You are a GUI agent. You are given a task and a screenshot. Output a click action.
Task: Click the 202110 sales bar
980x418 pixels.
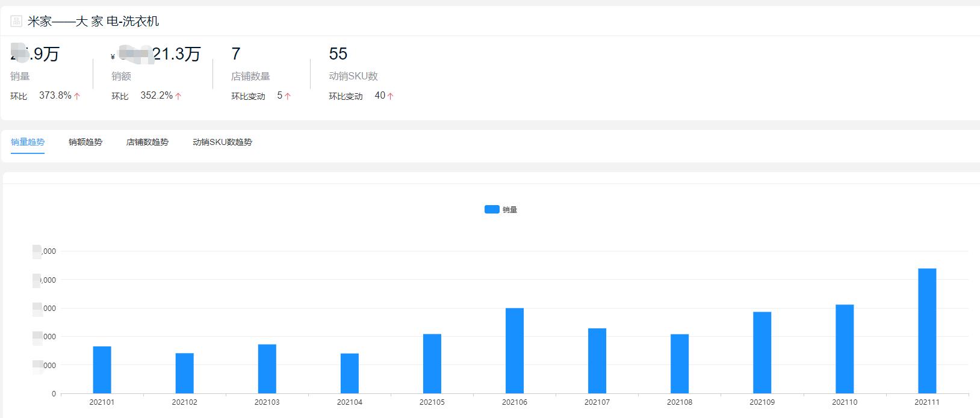coord(845,349)
